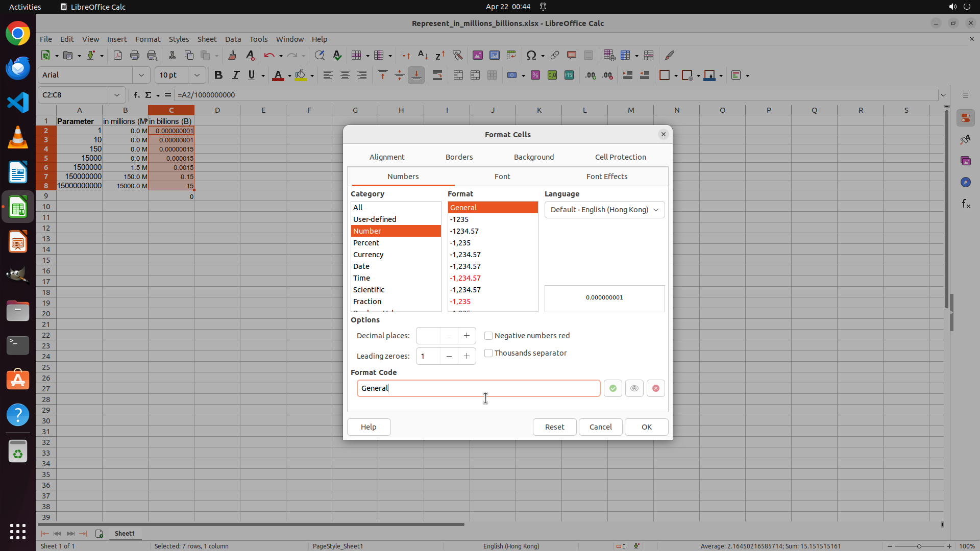The height and width of the screenshot is (551, 980).
Task: Open the font size 10 pt dropdown
Action: 197,75
